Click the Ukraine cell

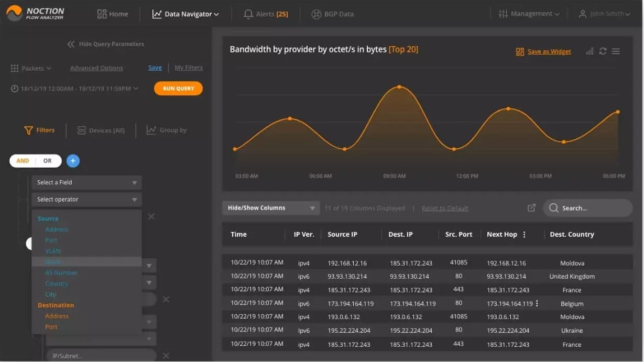(x=572, y=331)
